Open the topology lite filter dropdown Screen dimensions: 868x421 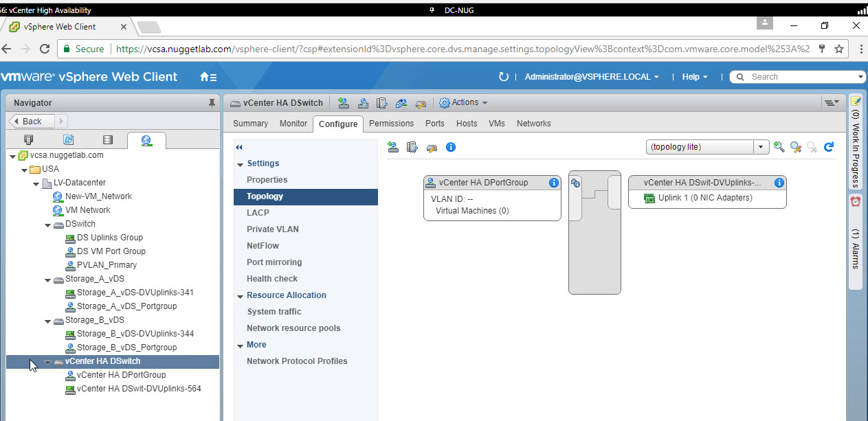[x=761, y=147]
